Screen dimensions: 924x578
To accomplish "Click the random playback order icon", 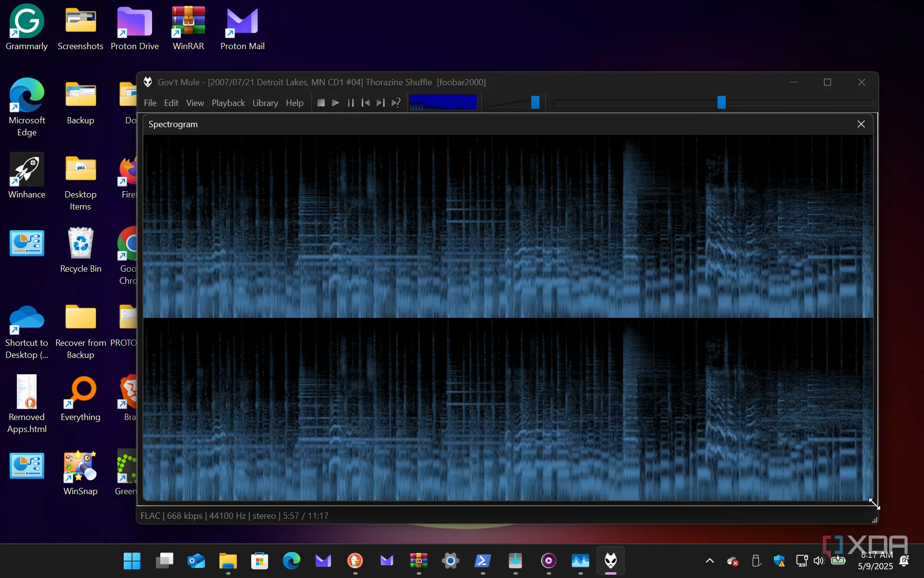I will point(396,103).
